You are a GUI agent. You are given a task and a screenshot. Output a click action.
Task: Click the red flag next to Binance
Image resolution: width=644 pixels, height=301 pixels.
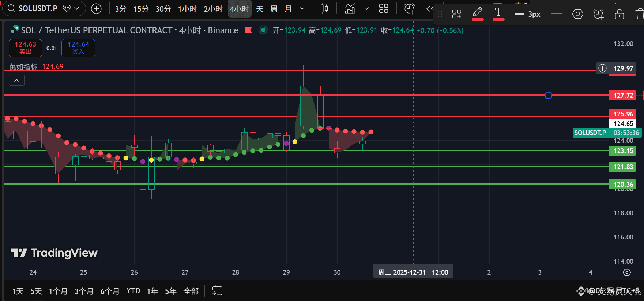click(249, 30)
